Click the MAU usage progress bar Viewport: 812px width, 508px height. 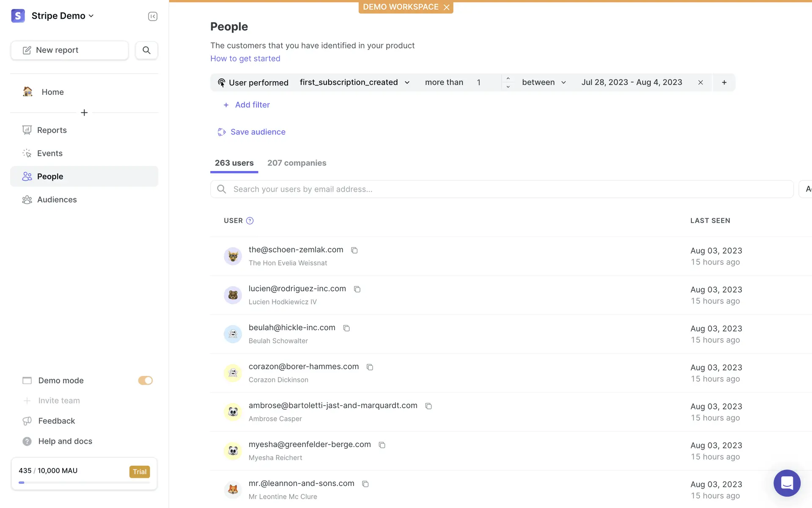(84, 482)
